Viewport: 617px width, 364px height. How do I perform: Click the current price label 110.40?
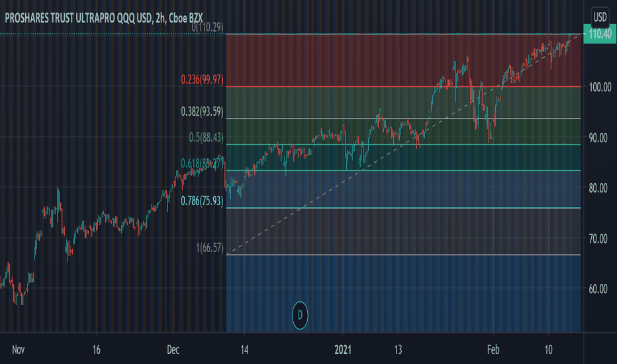tap(600, 34)
